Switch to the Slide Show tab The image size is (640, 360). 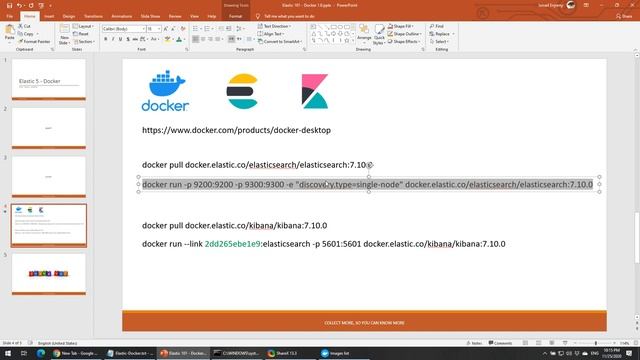(x=150, y=16)
